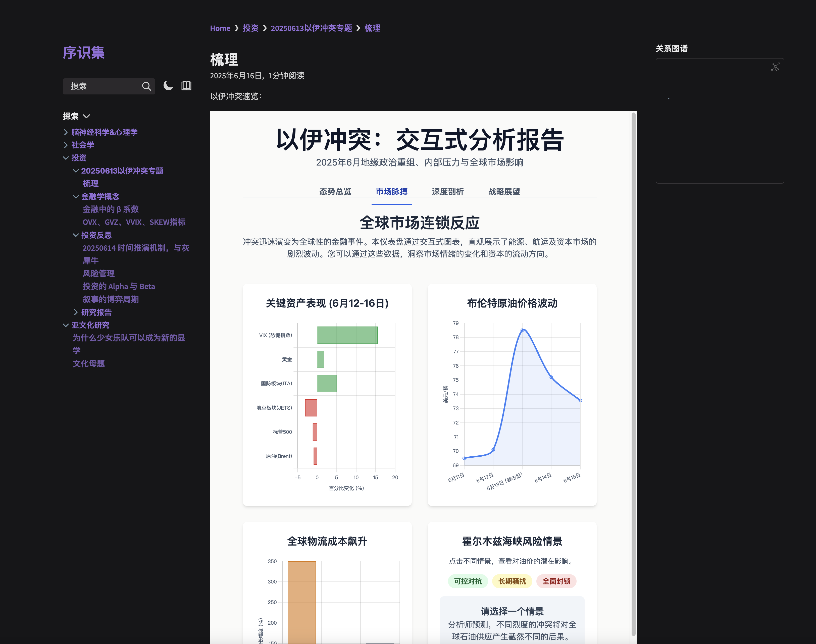Collapse the 亚文化研究 folder chevron
This screenshot has width=816, height=644.
[x=66, y=325]
